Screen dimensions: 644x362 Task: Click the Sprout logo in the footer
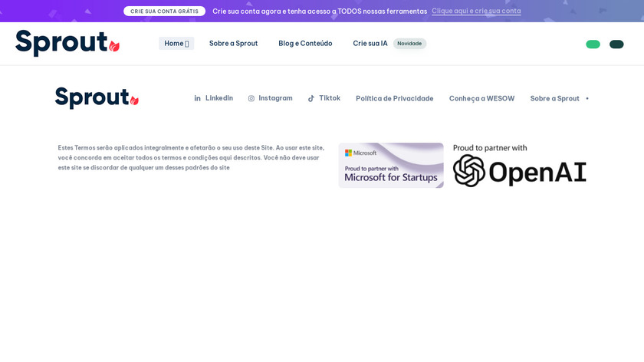point(97,98)
